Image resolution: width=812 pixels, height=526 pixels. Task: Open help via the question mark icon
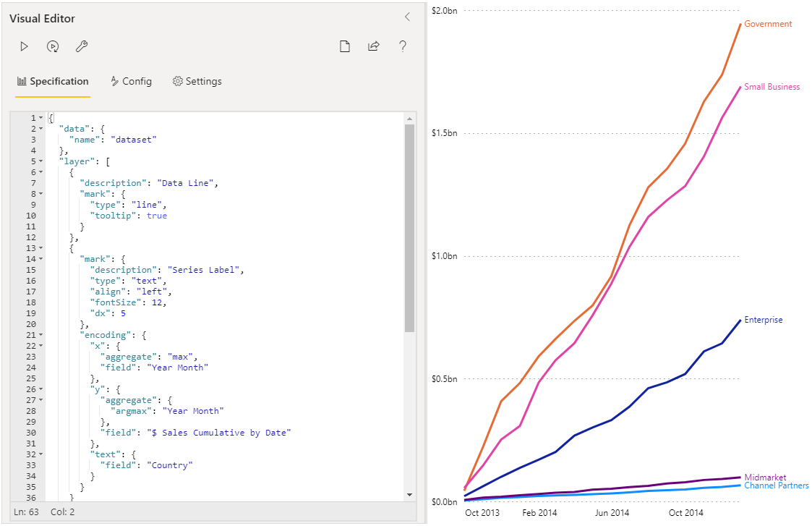coord(402,46)
